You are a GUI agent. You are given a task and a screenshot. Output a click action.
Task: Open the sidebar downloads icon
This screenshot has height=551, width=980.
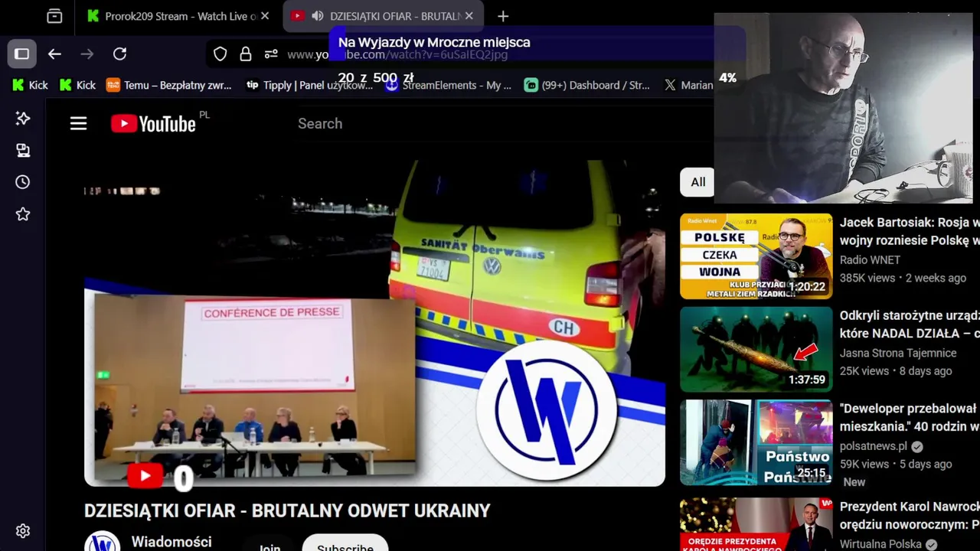(x=23, y=151)
